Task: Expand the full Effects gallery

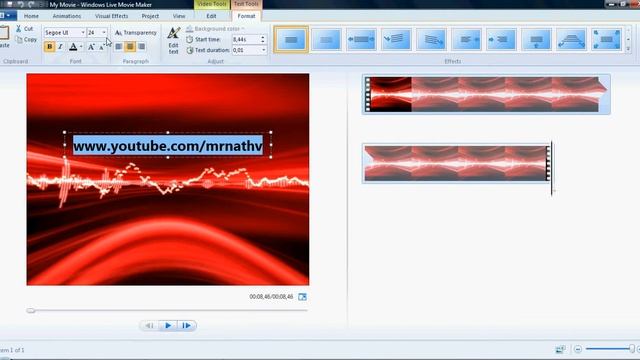Action: pos(628,49)
